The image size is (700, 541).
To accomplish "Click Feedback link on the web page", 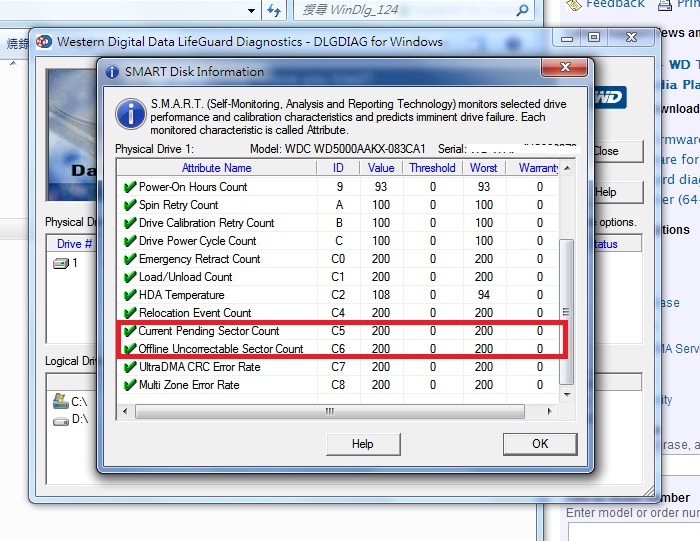I will (615, 4).
